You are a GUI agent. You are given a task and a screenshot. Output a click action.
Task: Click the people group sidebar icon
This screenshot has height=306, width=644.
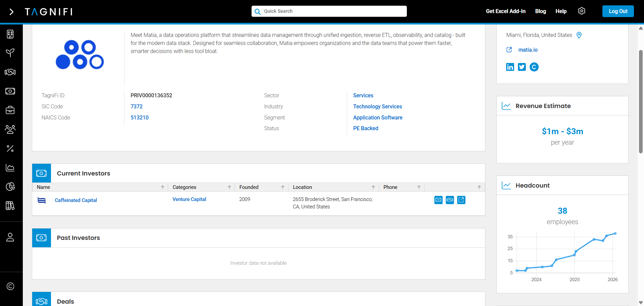coord(10,129)
